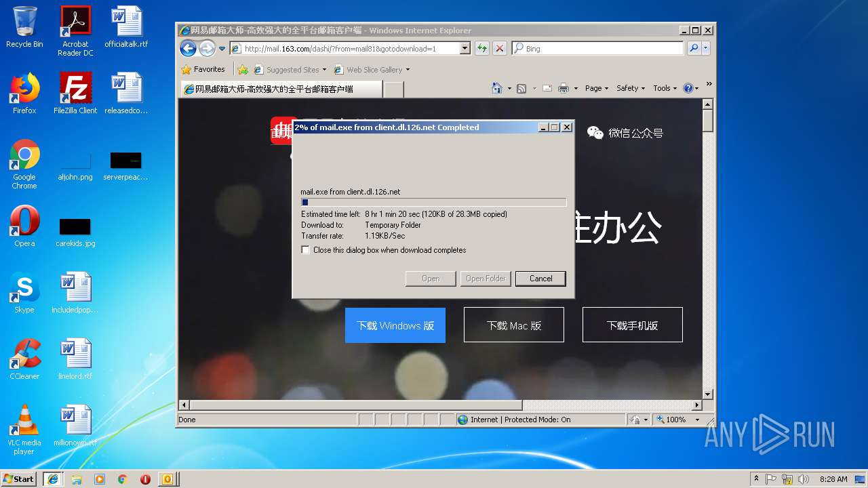Cancel the mail.exe download

click(540, 279)
